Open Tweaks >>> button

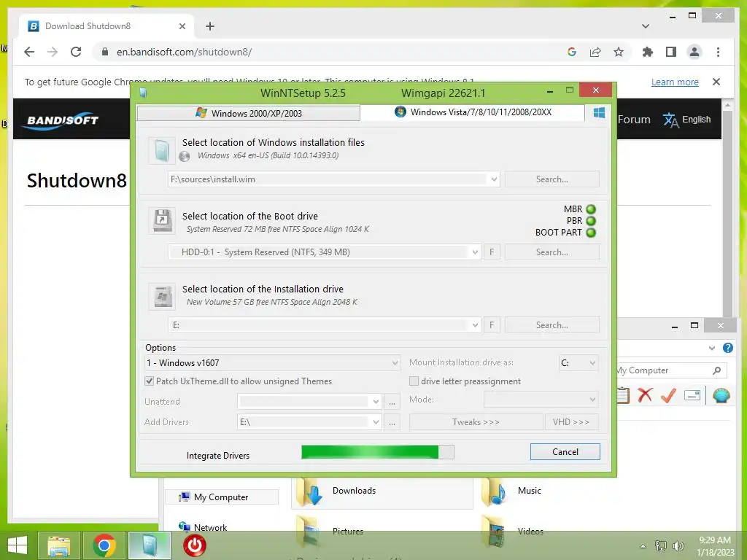pyautogui.click(x=476, y=422)
